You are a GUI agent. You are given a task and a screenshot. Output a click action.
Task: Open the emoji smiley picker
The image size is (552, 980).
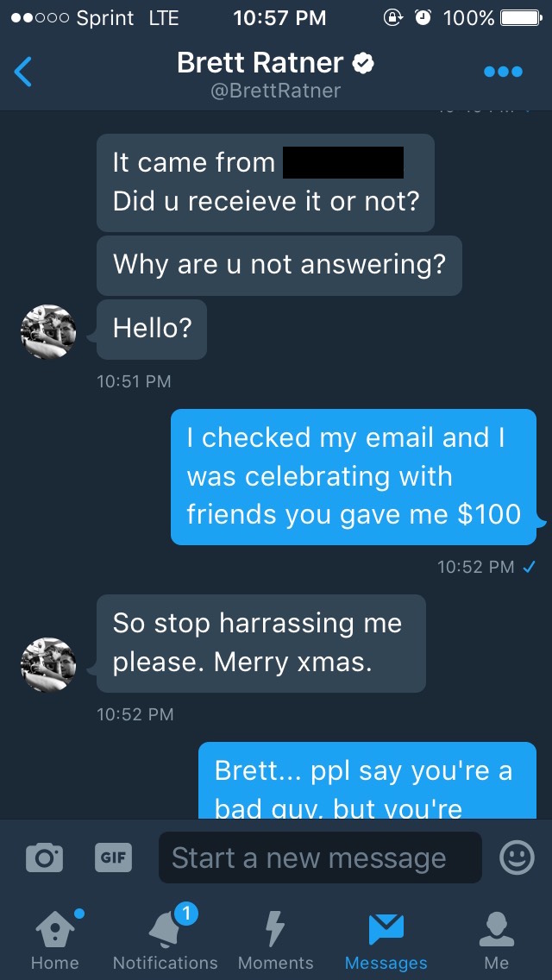point(517,857)
